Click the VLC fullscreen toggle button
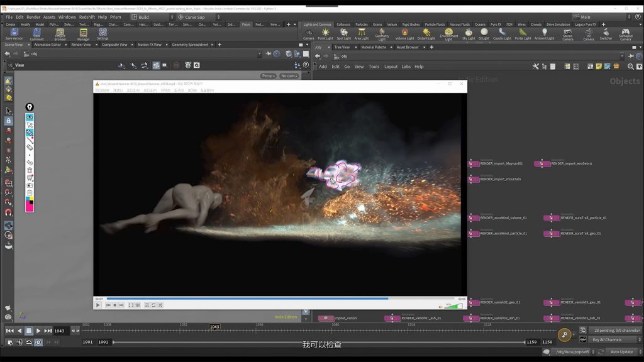 click(x=131, y=305)
